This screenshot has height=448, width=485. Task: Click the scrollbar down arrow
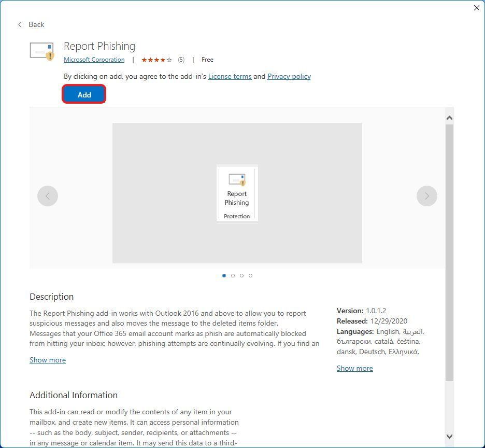coord(449,436)
